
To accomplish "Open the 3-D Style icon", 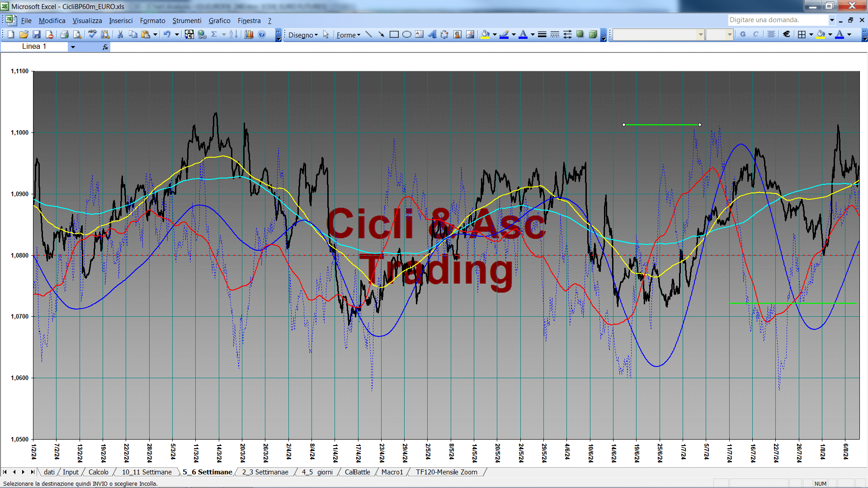I will click(x=593, y=34).
